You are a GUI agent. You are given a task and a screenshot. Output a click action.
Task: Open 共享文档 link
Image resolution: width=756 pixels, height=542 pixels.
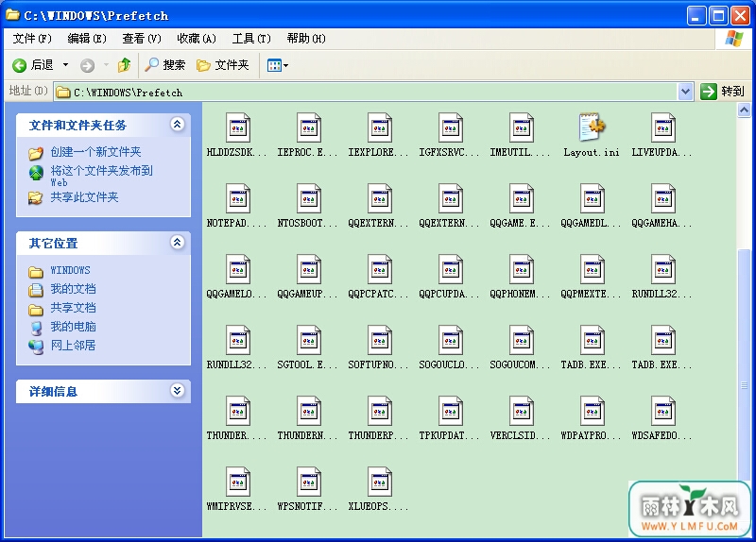[74, 308]
